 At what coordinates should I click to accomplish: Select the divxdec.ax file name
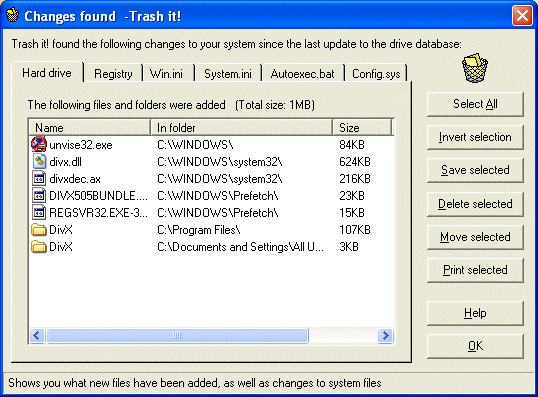point(75,179)
